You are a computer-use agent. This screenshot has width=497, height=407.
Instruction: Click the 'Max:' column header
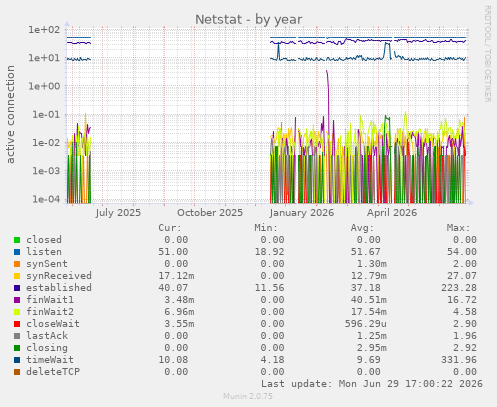(459, 228)
